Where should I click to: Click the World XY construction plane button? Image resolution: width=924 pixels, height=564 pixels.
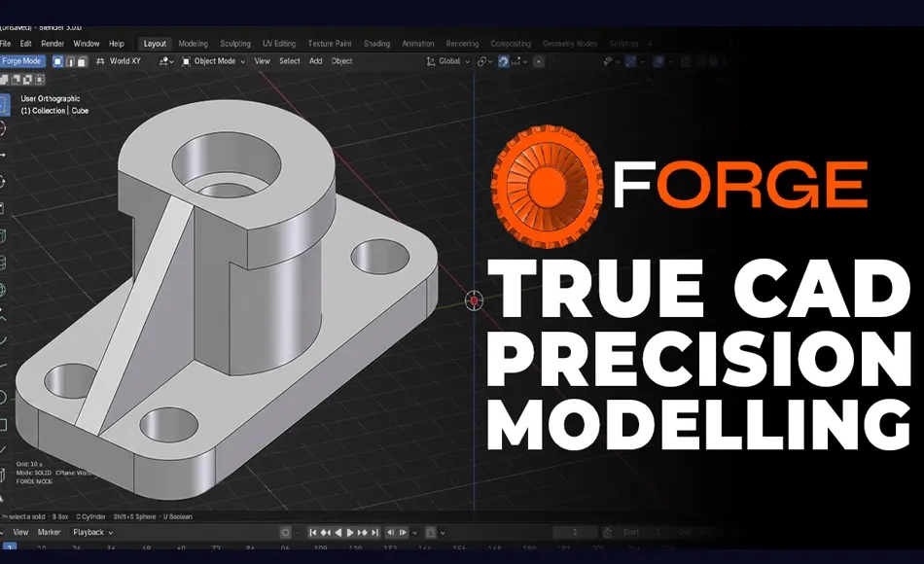pos(119,61)
